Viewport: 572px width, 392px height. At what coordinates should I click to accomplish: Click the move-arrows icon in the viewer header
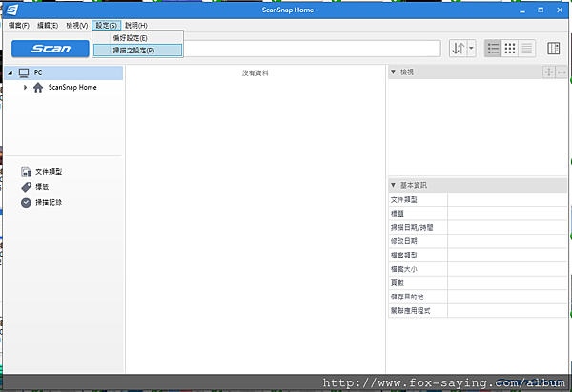[x=549, y=72]
